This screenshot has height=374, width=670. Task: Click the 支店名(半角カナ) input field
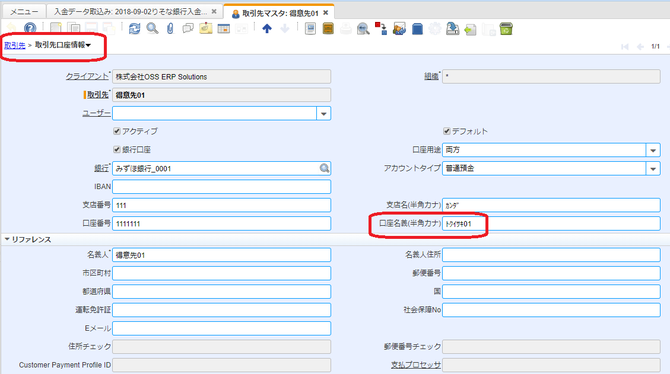(551, 205)
